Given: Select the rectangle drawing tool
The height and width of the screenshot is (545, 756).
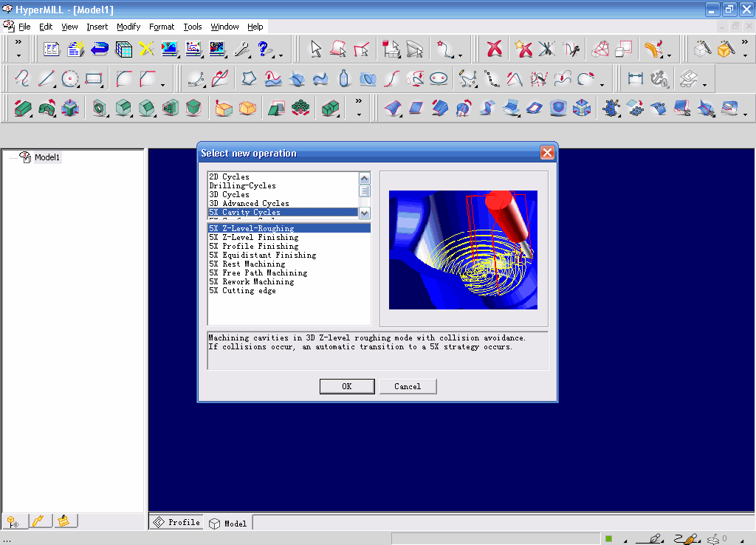Looking at the screenshot, I should pyautogui.click(x=94, y=78).
